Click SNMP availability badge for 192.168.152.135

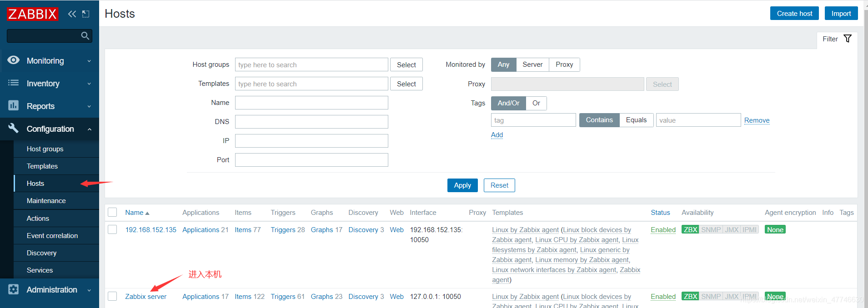point(711,230)
